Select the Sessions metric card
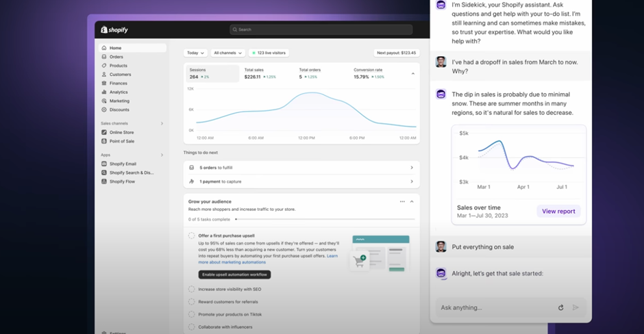Viewport: 644px width, 334px height. coord(212,73)
